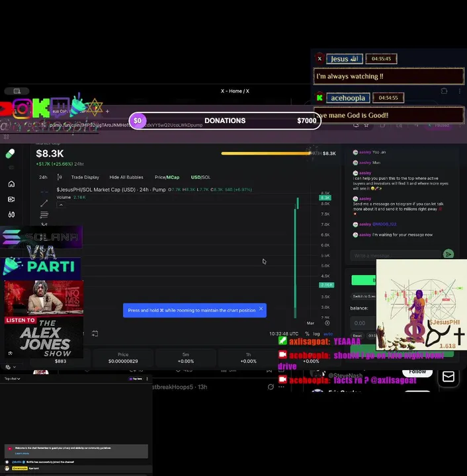
Task: Click Hide All Bubbles
Action: point(126,177)
